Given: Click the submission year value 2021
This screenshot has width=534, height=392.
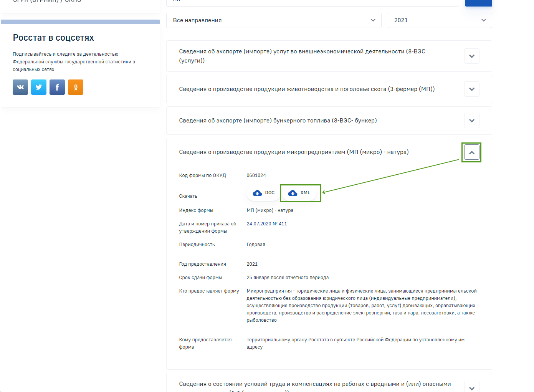Looking at the screenshot, I should pyautogui.click(x=252, y=264).
